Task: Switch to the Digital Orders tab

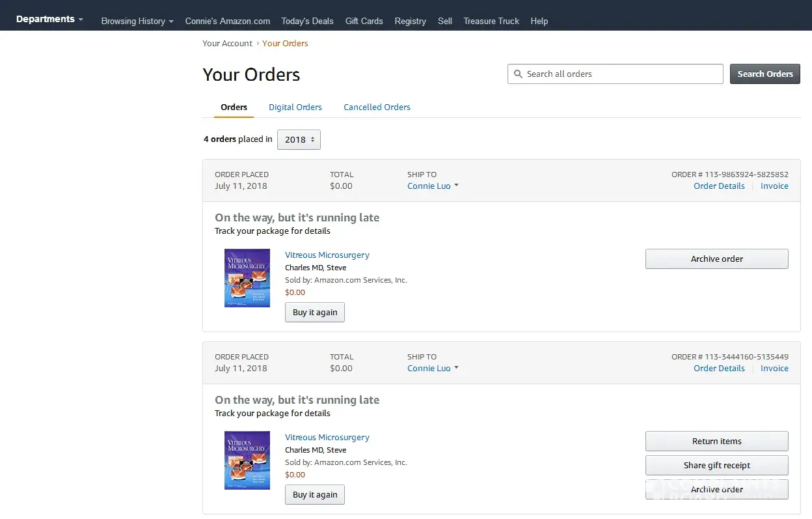Action: [295, 107]
